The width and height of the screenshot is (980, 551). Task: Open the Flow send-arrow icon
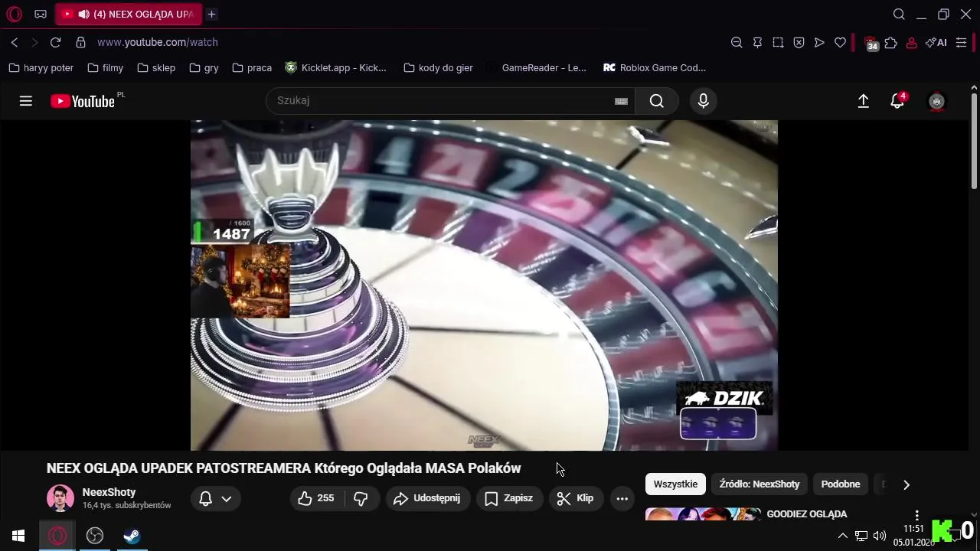[819, 42]
